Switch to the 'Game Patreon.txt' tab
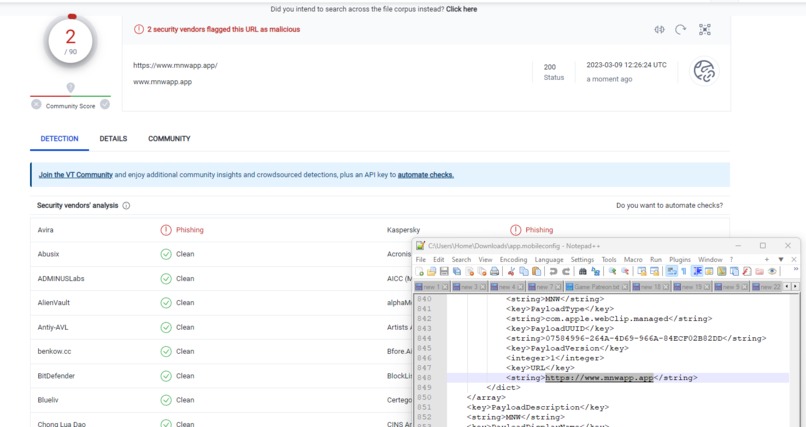Viewport: 806px width, 427px height. pos(596,286)
